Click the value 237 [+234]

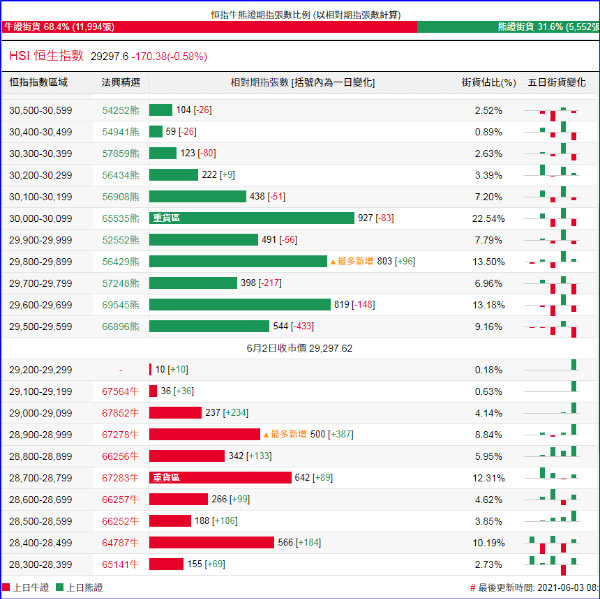[x=227, y=413]
